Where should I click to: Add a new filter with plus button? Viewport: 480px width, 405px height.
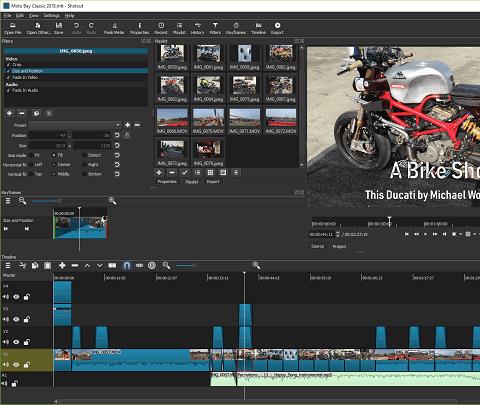pyautogui.click(x=9, y=113)
